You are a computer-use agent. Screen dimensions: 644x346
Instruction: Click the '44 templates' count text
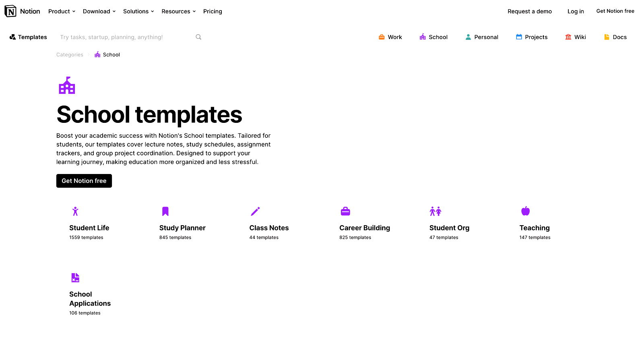click(264, 238)
